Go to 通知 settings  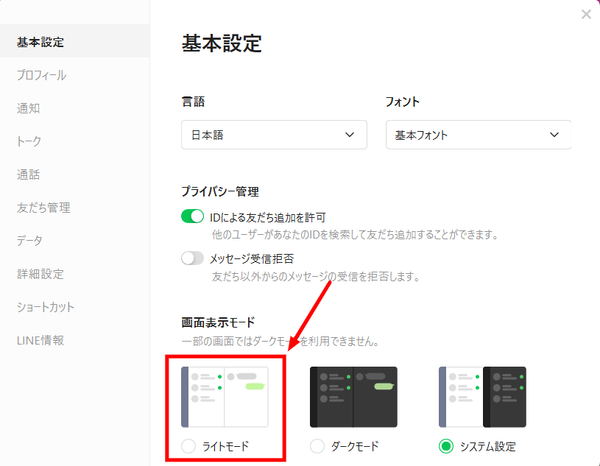click(x=28, y=108)
